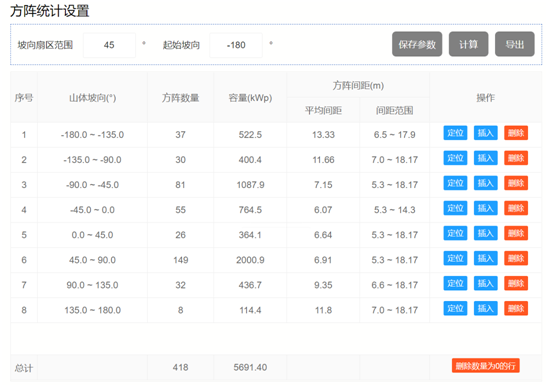Click 删除 for row -90.0 ~ -45.0
Viewport: 548px width, 387px height.
point(516,183)
